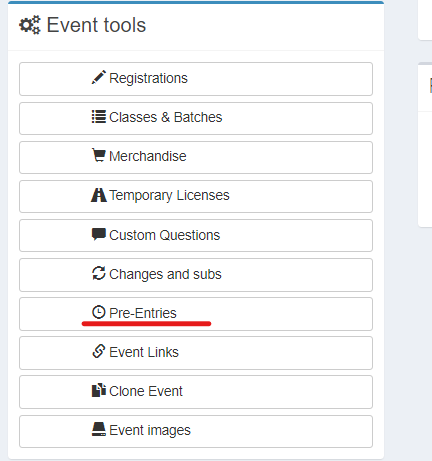The image size is (432, 461).
Task: Open the underlined Pre-Entries button
Action: 196,314
